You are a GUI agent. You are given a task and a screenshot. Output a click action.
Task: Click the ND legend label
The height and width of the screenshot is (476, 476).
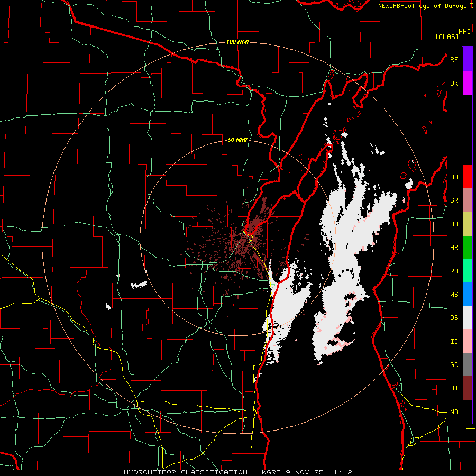pos(454,412)
